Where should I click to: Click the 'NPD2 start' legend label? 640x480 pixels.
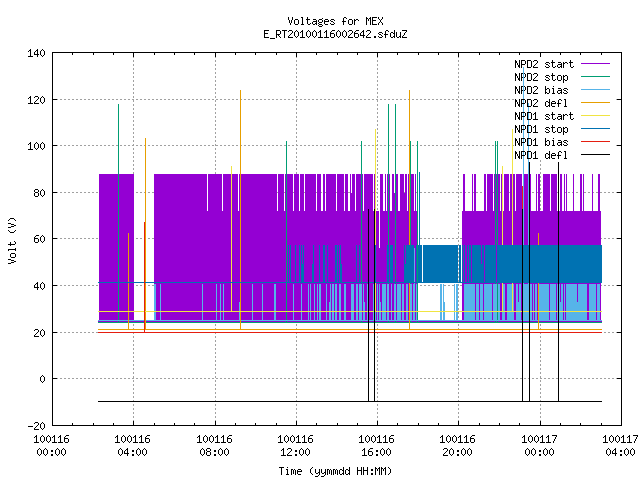(x=544, y=64)
